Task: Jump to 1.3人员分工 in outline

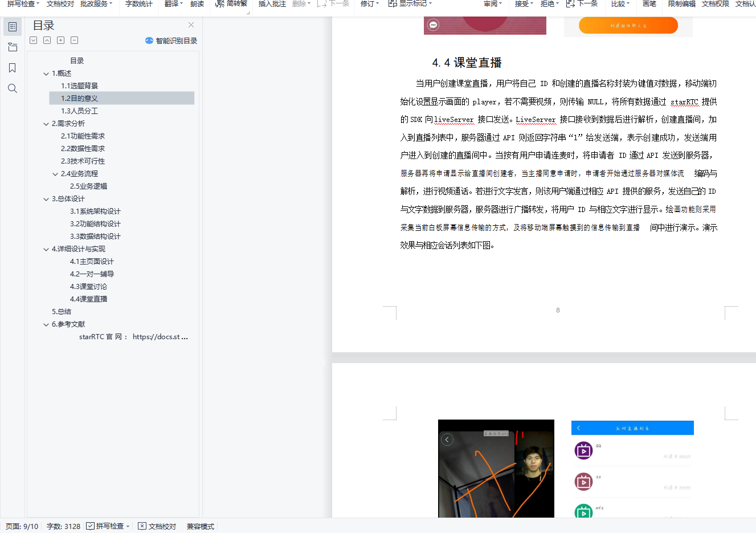Action: tap(79, 111)
